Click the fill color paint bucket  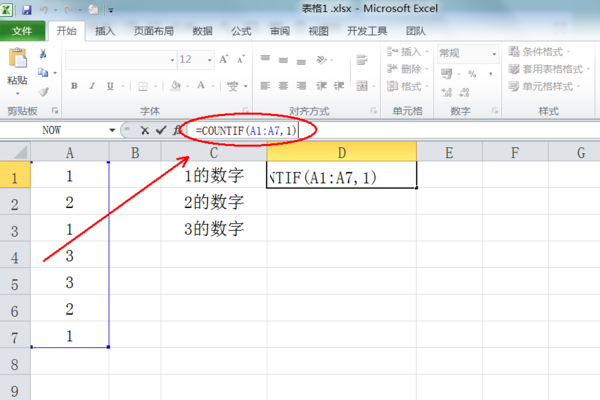176,87
